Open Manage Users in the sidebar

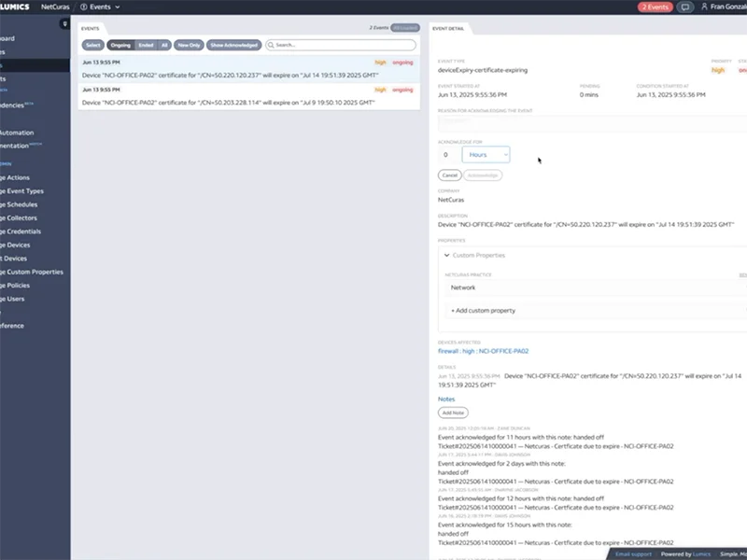point(12,299)
